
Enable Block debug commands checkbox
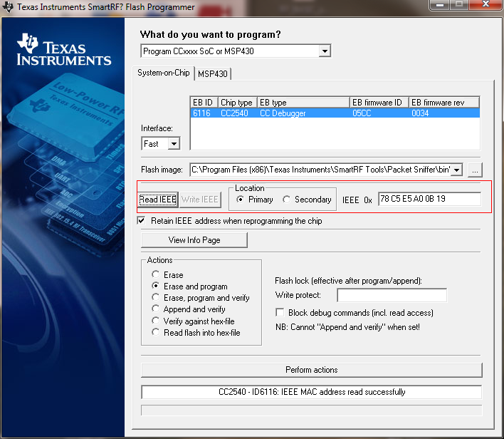(280, 313)
